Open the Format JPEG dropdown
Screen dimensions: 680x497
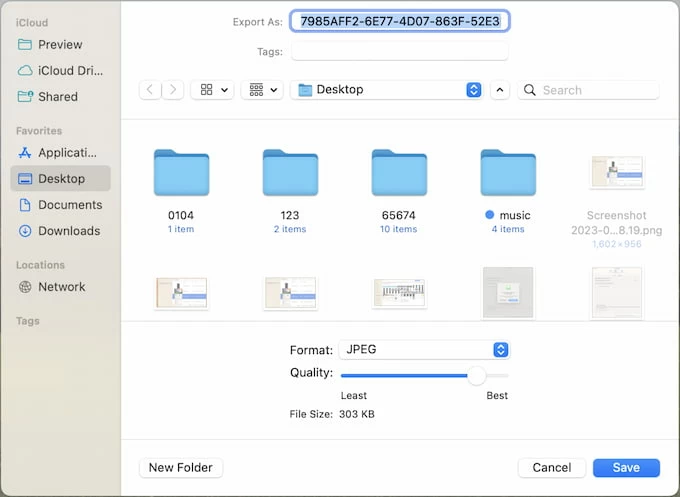tap(424, 350)
